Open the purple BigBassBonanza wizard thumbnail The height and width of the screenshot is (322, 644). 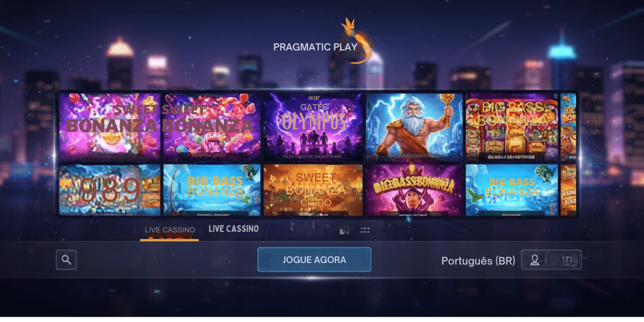[x=414, y=190]
